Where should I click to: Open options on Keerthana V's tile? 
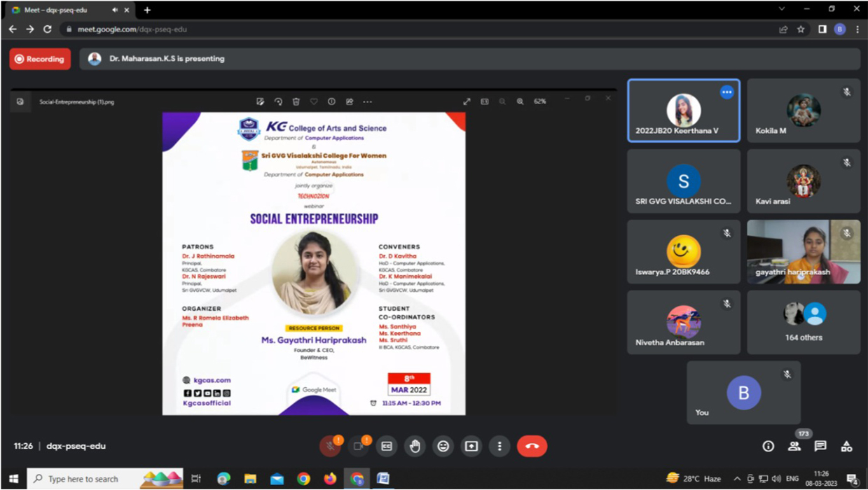click(x=726, y=92)
